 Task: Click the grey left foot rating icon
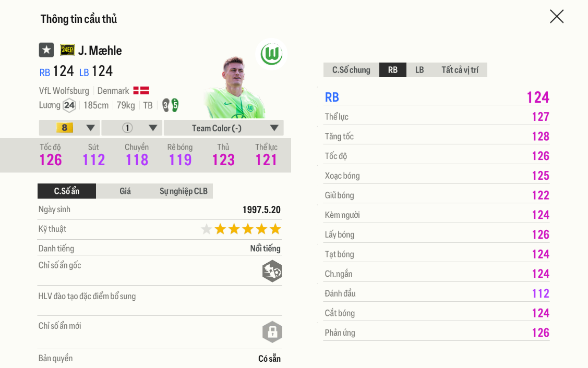click(x=166, y=105)
